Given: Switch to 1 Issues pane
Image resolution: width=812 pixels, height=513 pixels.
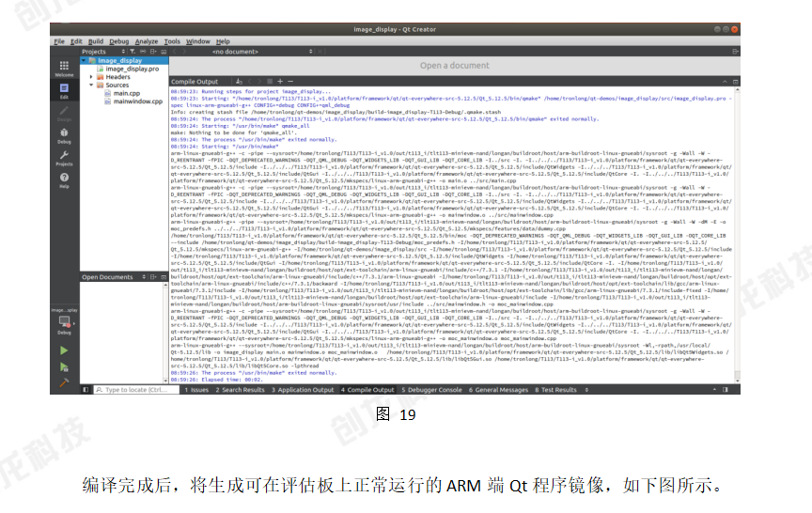Looking at the screenshot, I should (196, 390).
